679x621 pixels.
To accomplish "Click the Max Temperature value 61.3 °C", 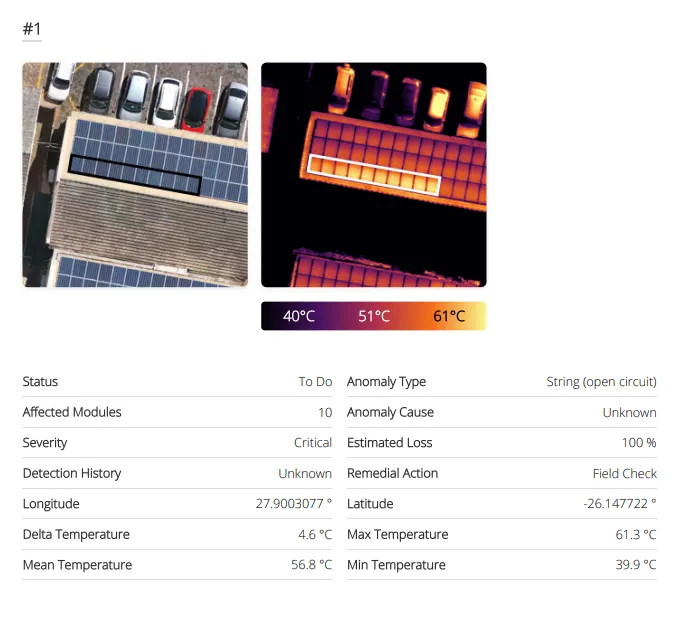I will (x=636, y=534).
